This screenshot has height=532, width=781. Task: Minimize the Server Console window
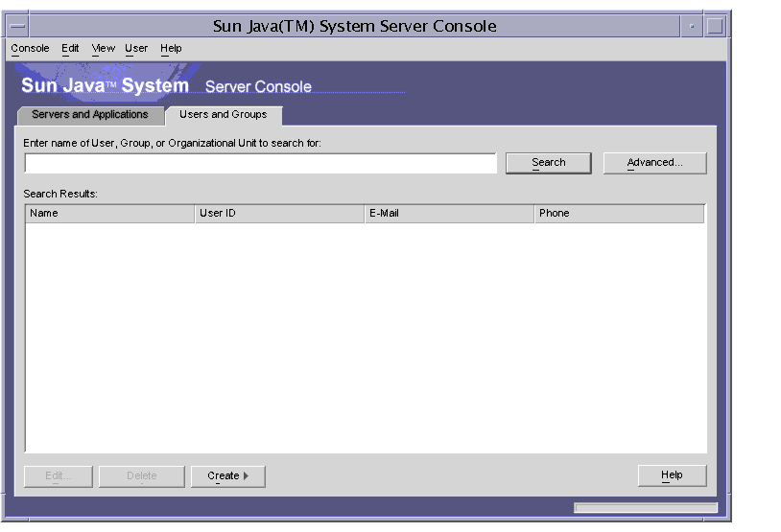pyautogui.click(x=692, y=26)
